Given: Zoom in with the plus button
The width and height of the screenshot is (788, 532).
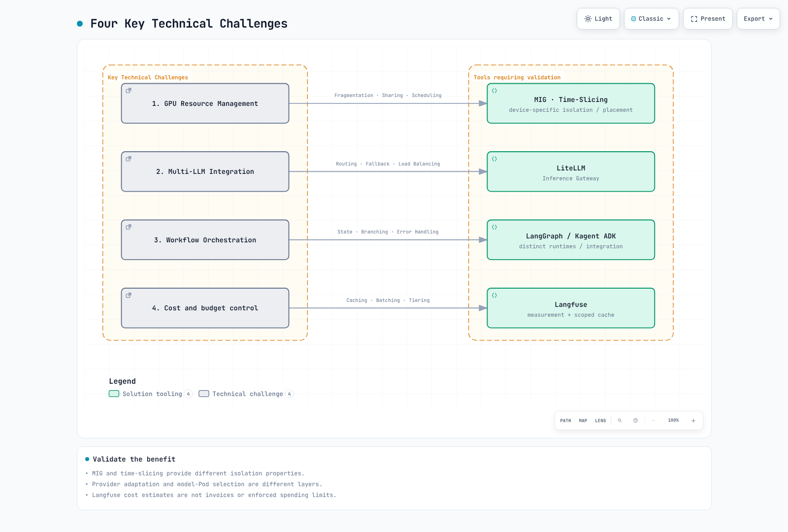Looking at the screenshot, I should [x=693, y=421].
